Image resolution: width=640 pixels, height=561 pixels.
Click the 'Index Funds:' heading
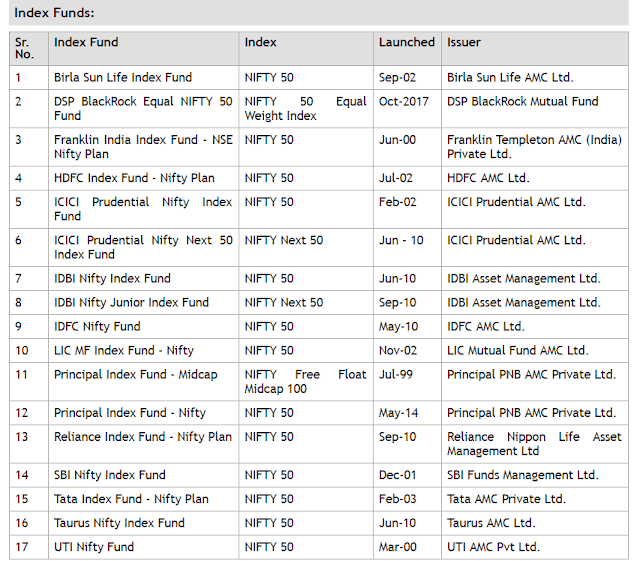pos(54,13)
